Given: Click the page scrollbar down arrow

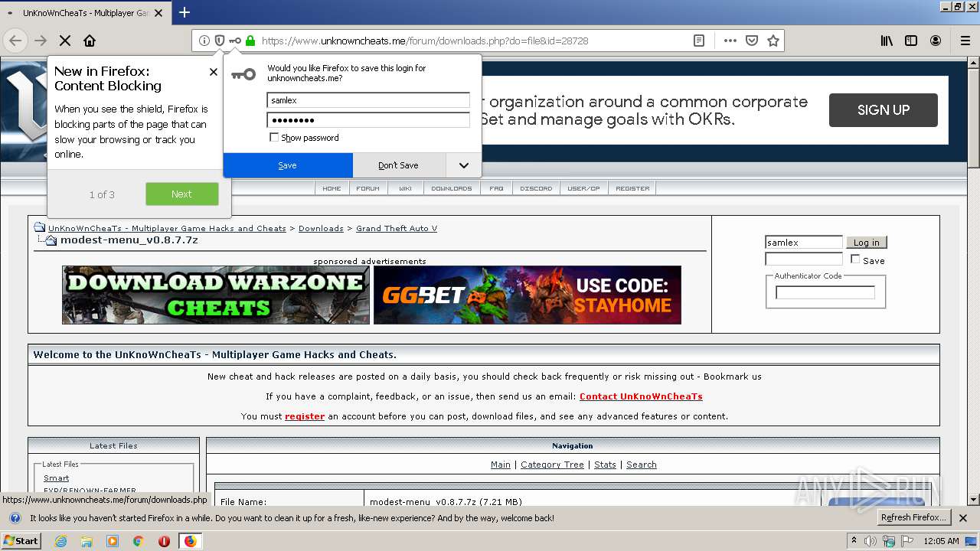Looking at the screenshot, I should (x=974, y=500).
